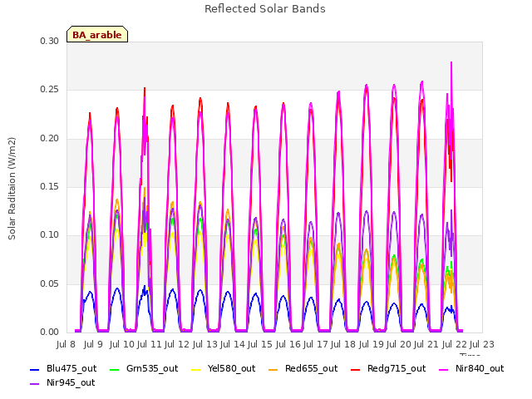
Task: Click the BA_arable annotation label
Action: pos(97,34)
